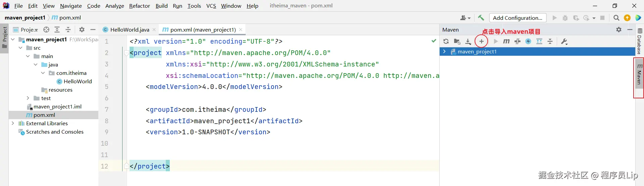Select pom.xml file in project tree
Image resolution: width=644 pixels, height=186 pixels.
[44, 115]
